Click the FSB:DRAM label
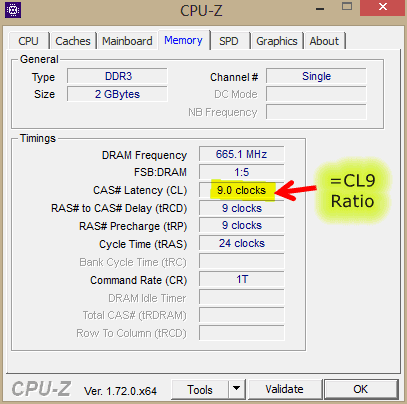The image size is (407, 404). click(160, 172)
